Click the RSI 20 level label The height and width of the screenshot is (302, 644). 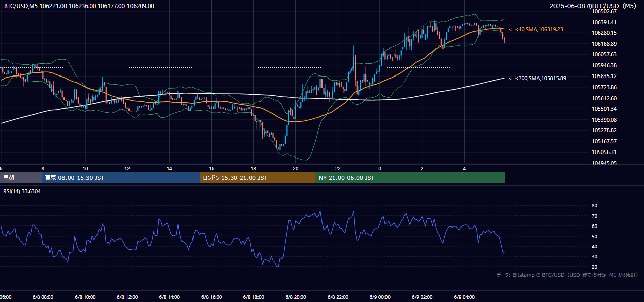pos(595,267)
